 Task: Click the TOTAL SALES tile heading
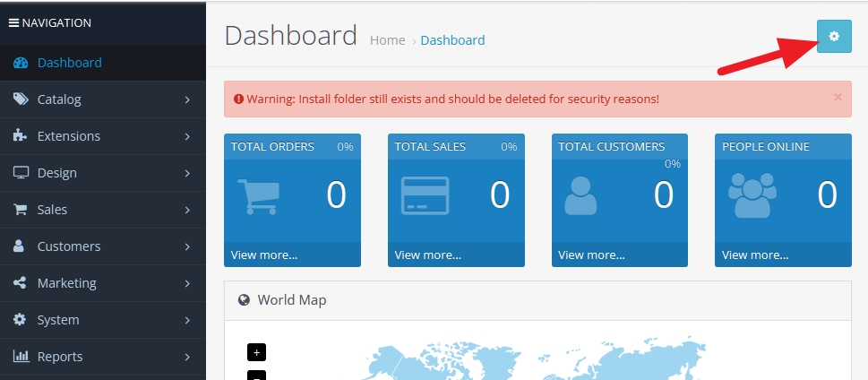pos(430,146)
